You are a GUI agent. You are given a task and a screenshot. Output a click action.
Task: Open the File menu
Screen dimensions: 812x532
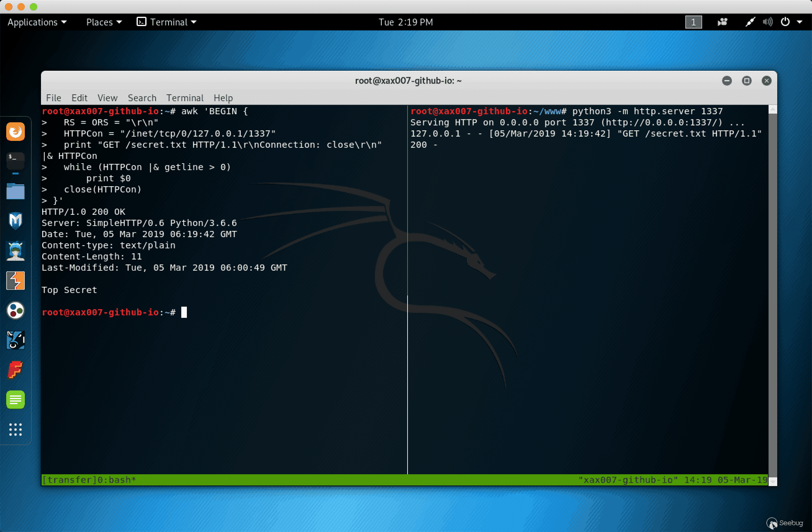pyautogui.click(x=54, y=98)
